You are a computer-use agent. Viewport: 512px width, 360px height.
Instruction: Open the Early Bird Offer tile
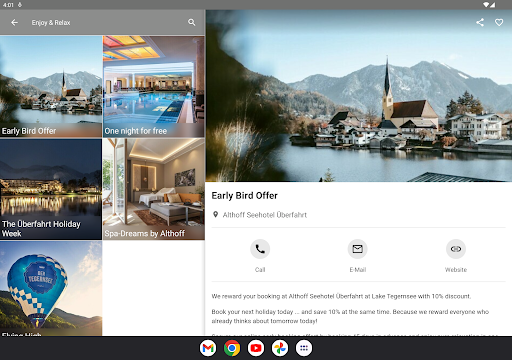tap(51, 87)
